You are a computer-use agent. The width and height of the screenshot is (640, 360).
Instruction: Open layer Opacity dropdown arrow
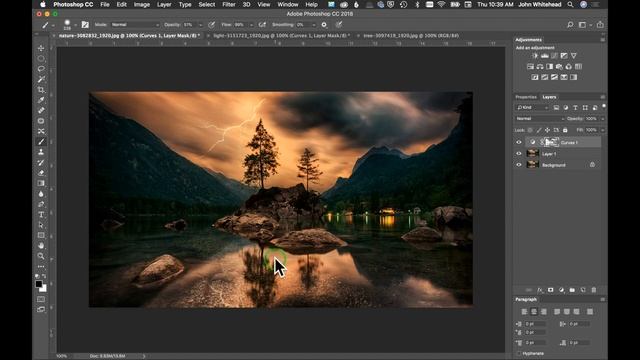pos(602,119)
